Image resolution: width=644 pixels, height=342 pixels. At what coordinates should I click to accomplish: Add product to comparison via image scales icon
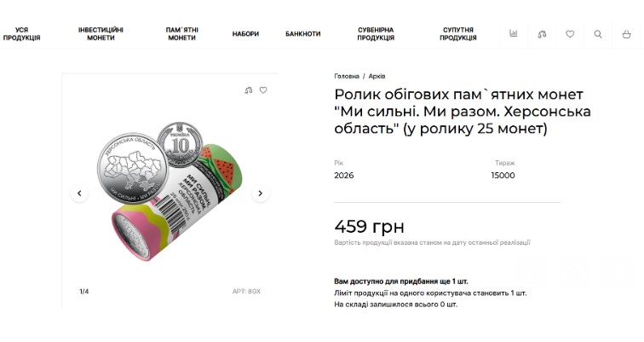tap(249, 90)
